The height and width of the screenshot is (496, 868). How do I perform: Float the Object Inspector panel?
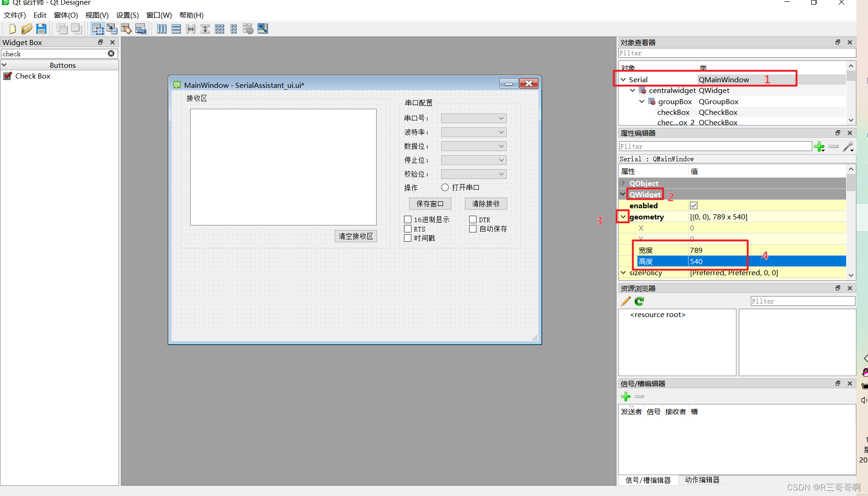click(x=838, y=42)
